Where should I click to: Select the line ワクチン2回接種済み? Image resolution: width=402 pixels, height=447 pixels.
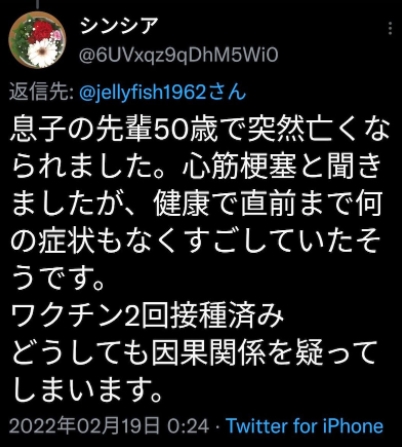(148, 315)
